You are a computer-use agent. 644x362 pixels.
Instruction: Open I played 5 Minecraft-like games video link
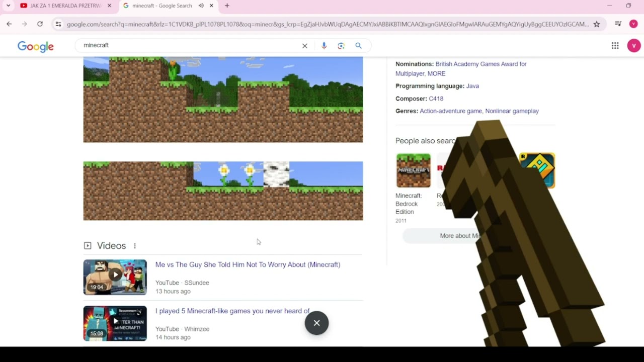pos(232,311)
